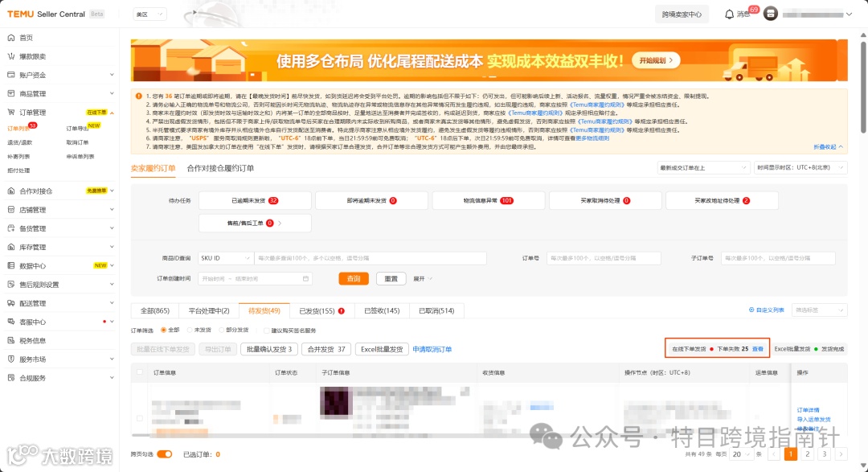Select the 部分发货 radio button
868x472 pixels.
click(x=222, y=330)
